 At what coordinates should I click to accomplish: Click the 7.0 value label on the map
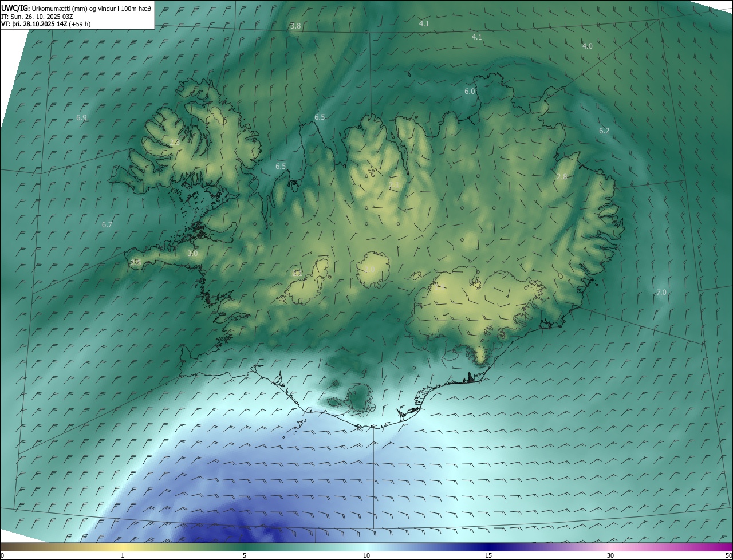coord(661,293)
